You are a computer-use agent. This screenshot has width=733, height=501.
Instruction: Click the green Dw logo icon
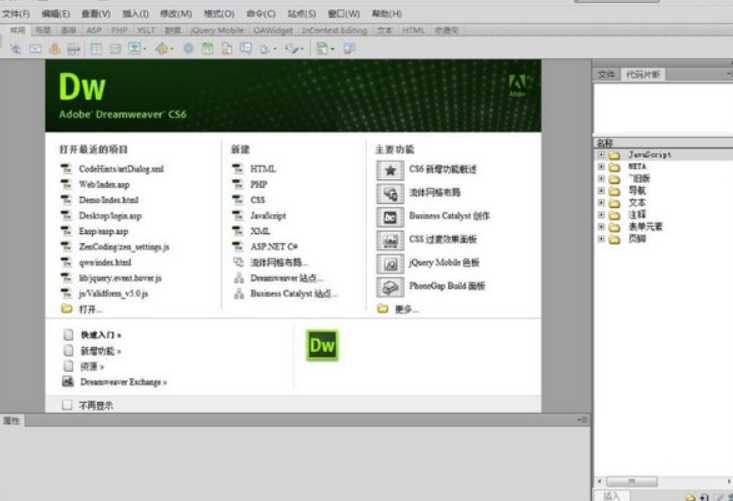pyautogui.click(x=322, y=345)
